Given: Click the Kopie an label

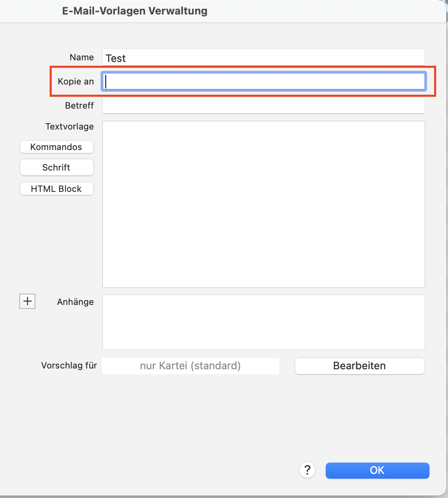Looking at the screenshot, I should [x=76, y=81].
